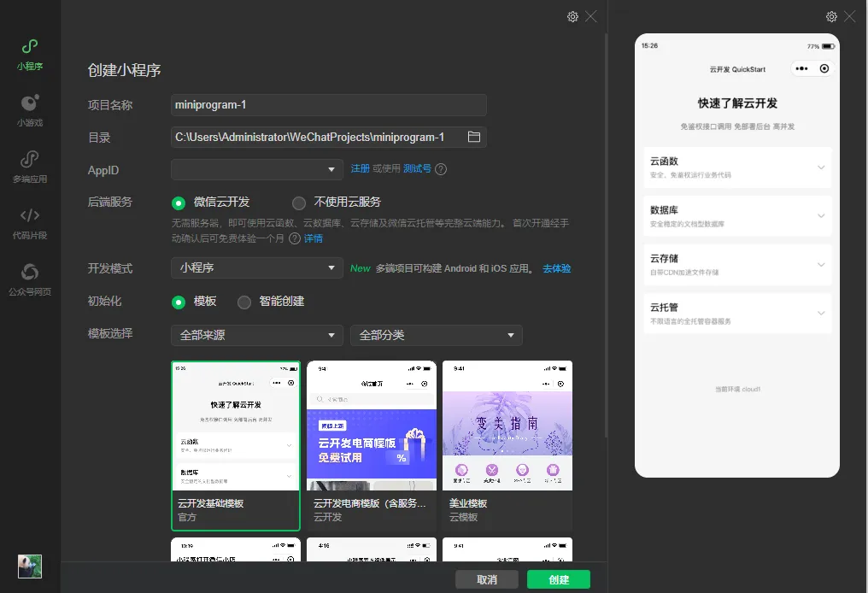Select 云开发电商模版 template thumbnail
The height and width of the screenshot is (593, 868).
(x=372, y=446)
